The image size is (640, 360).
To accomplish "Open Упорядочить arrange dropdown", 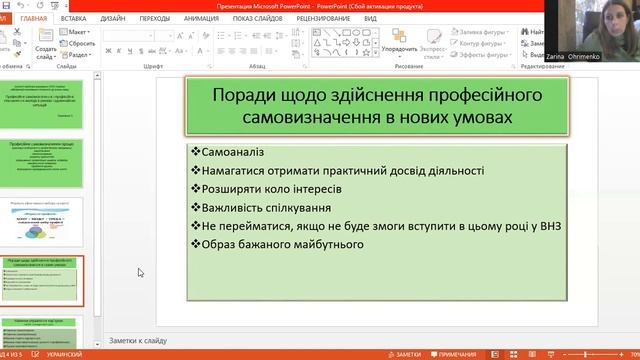I will (x=399, y=43).
